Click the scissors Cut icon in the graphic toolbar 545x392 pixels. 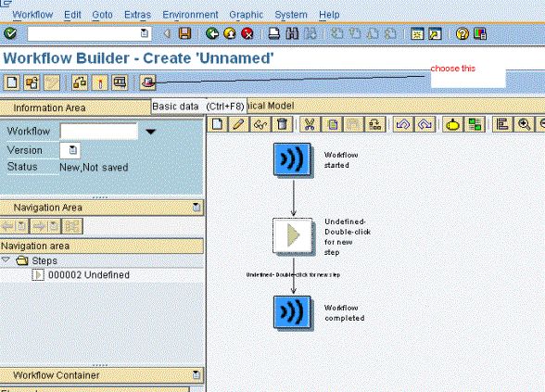[310, 124]
